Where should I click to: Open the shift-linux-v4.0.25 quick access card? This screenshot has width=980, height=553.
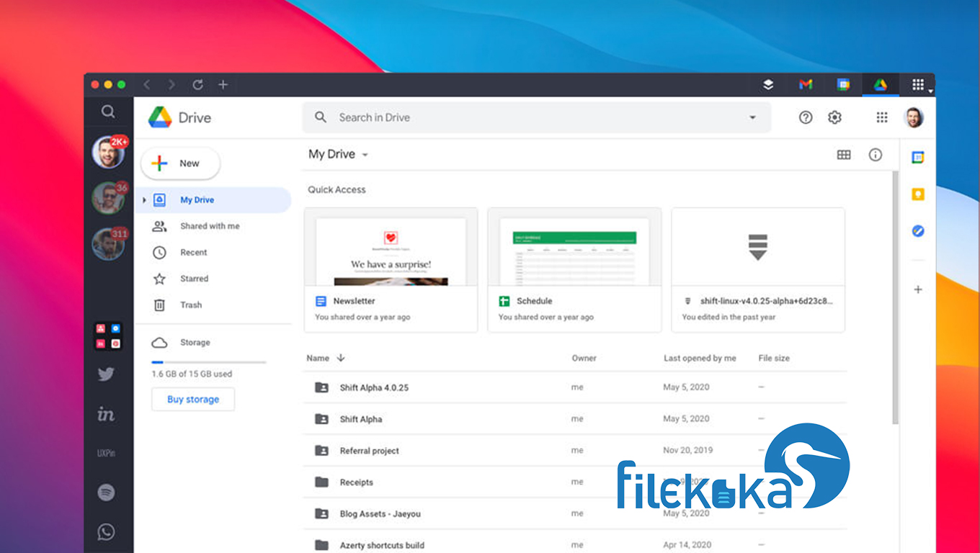coord(758,270)
